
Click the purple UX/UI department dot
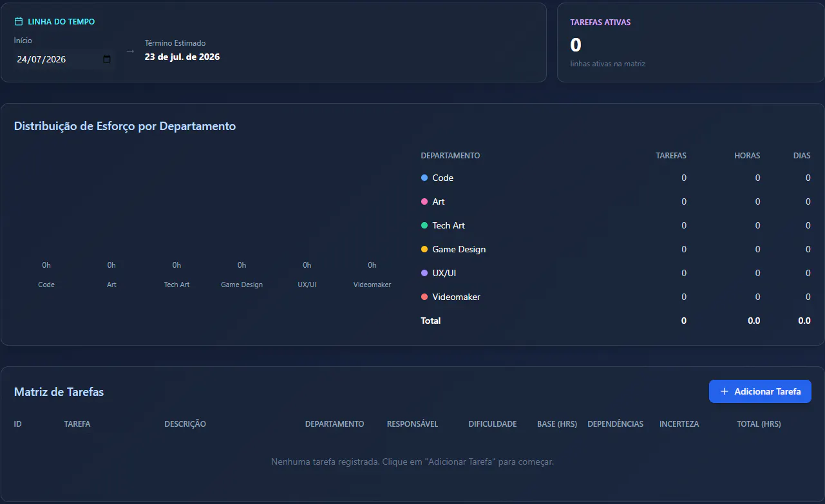[424, 273]
